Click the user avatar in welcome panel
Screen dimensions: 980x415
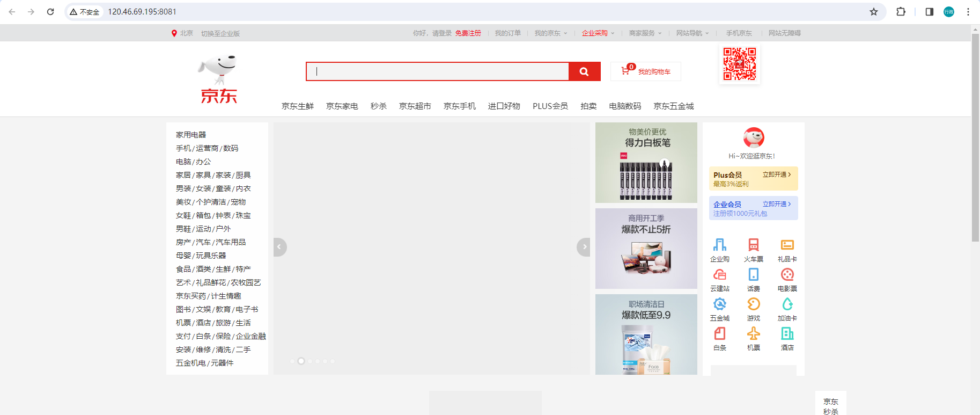[x=754, y=137]
